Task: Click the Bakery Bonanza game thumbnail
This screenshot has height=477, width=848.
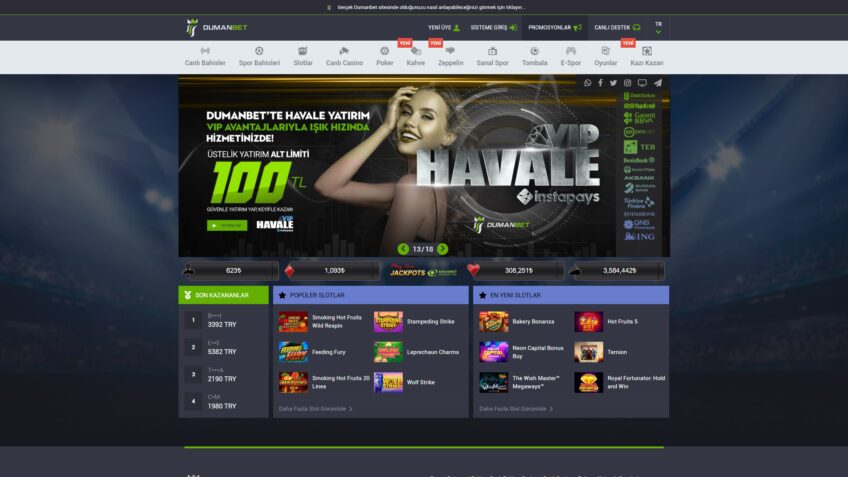Action: 493,322
